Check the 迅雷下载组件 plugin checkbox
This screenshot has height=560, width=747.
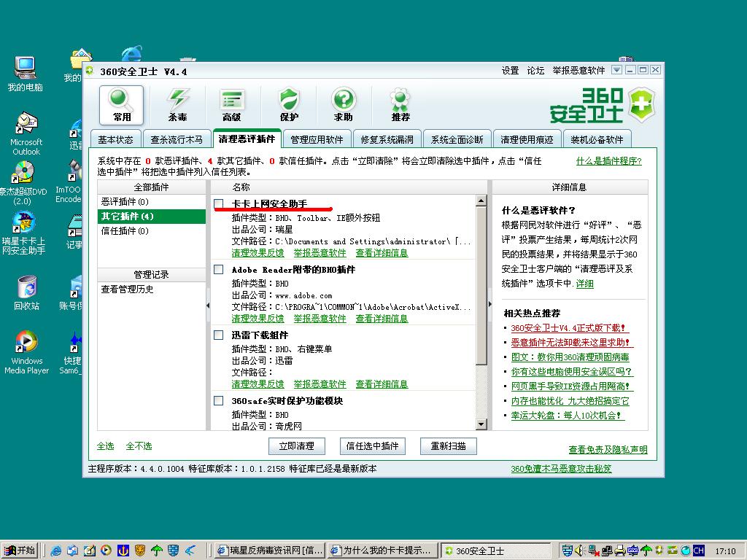(219, 335)
